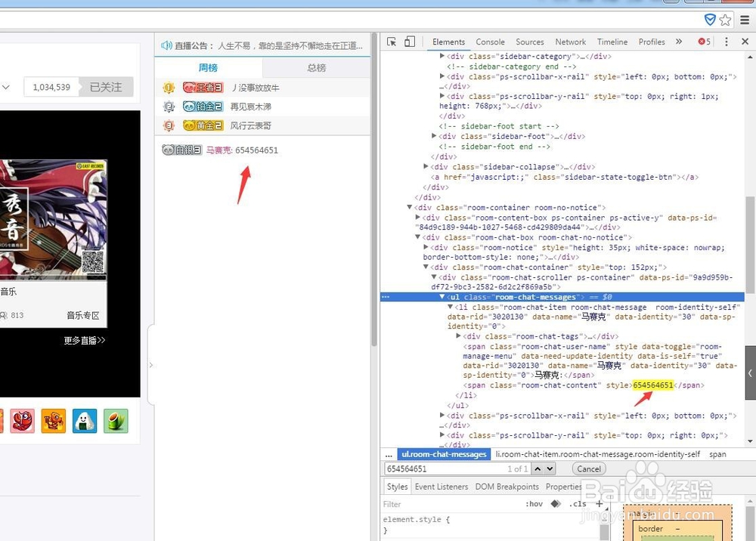
Task: Open the Profiles tab
Action: [x=652, y=42]
